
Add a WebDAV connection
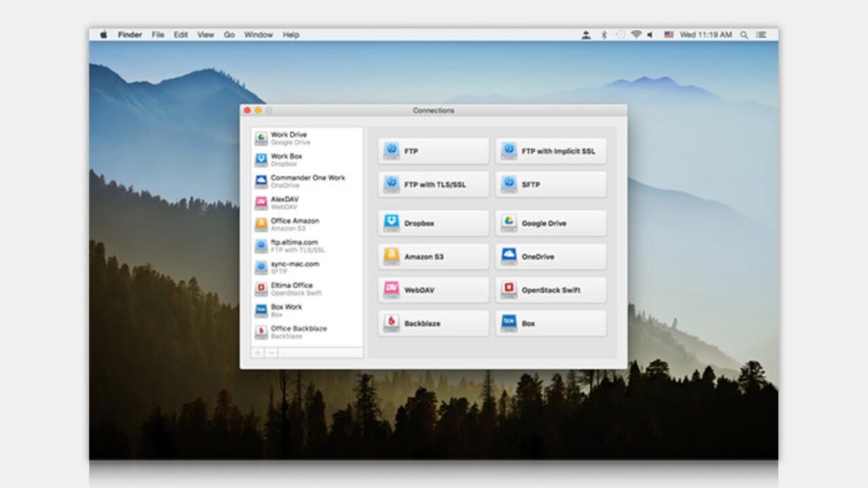tap(433, 290)
